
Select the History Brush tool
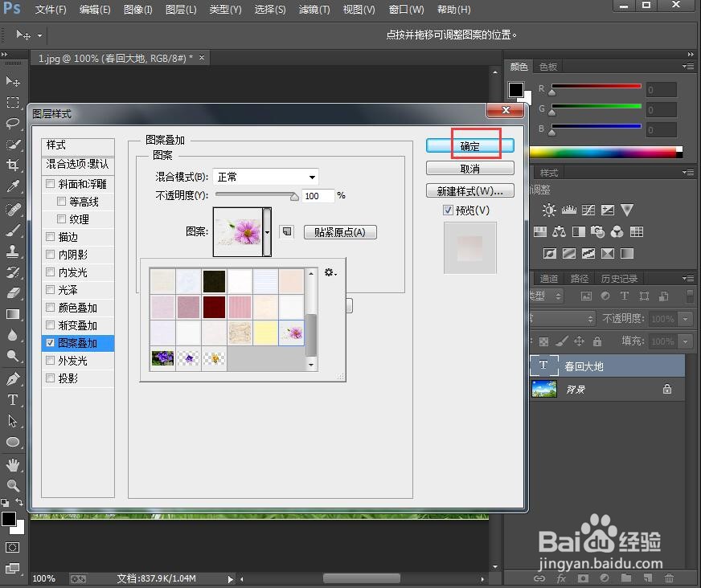[13, 272]
